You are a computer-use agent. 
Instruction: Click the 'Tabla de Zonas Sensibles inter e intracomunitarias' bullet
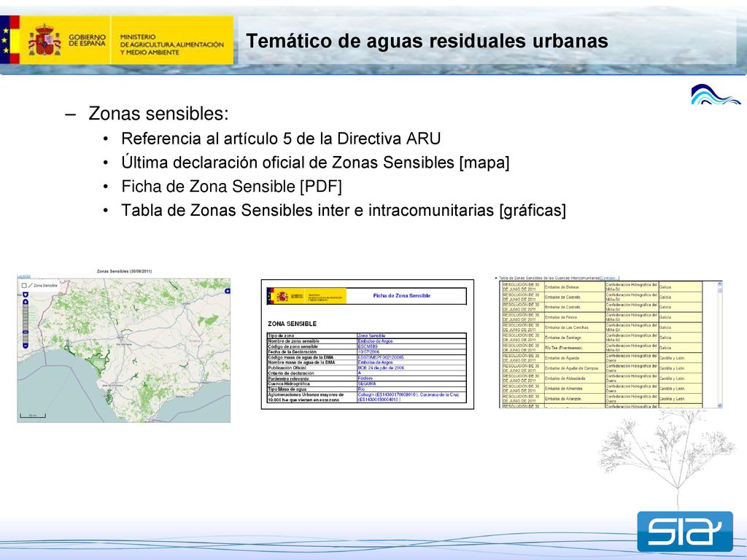344,210
